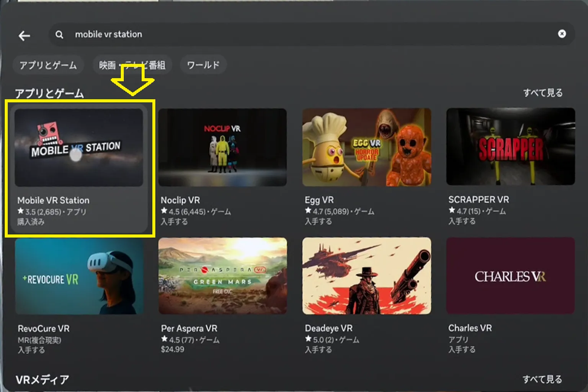The width and height of the screenshot is (588, 392).
Task: Select the ワールド filter chip
Action: (203, 65)
